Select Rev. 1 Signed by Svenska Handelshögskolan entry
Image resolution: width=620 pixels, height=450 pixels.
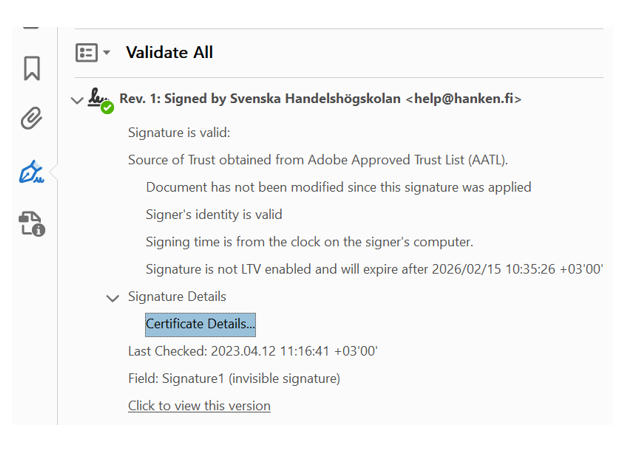(x=320, y=99)
